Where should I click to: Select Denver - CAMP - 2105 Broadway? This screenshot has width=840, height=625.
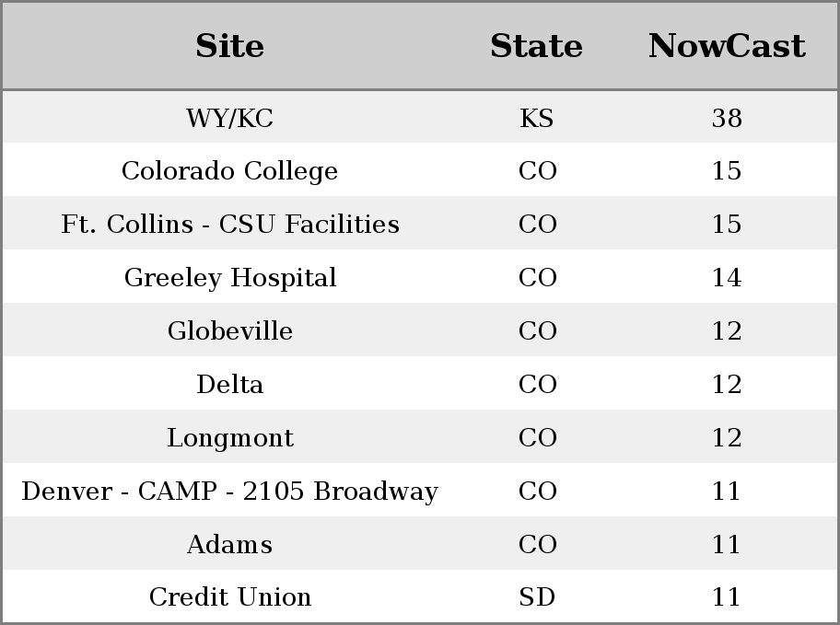point(230,492)
